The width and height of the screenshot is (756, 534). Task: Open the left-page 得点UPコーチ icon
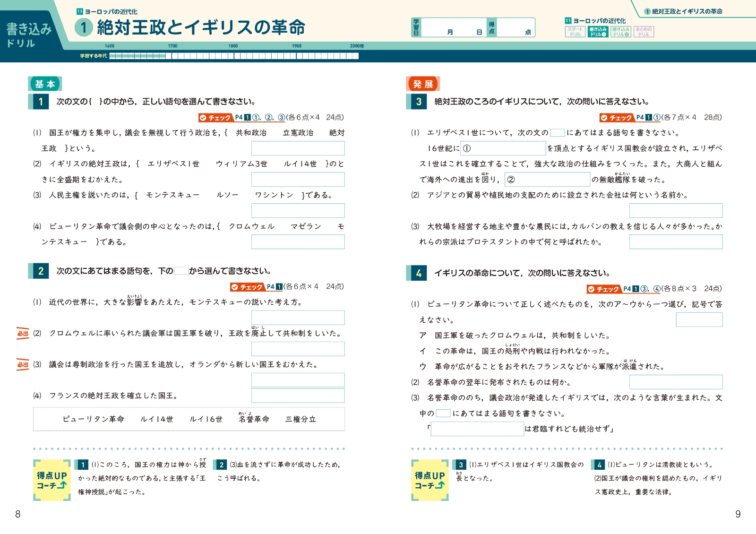click(52, 480)
